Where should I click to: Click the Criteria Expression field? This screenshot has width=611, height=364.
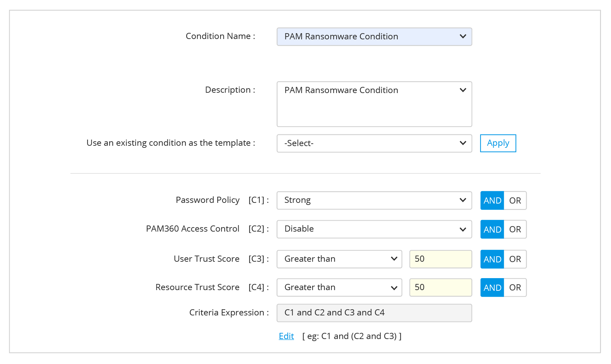tap(374, 312)
